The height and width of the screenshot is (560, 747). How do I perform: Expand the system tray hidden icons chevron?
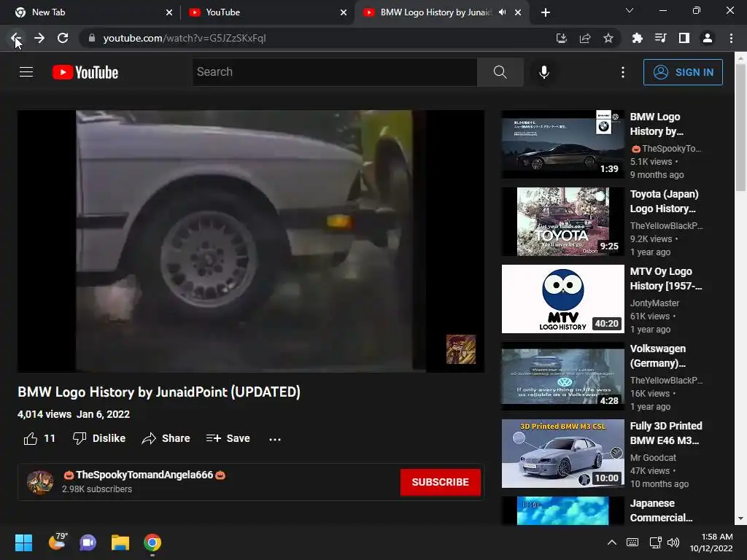[x=612, y=542]
